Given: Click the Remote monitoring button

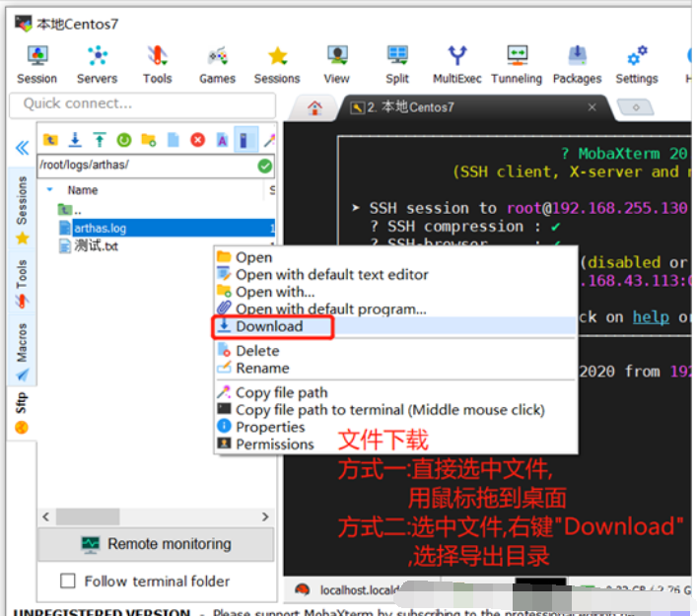Looking at the screenshot, I should (x=156, y=544).
